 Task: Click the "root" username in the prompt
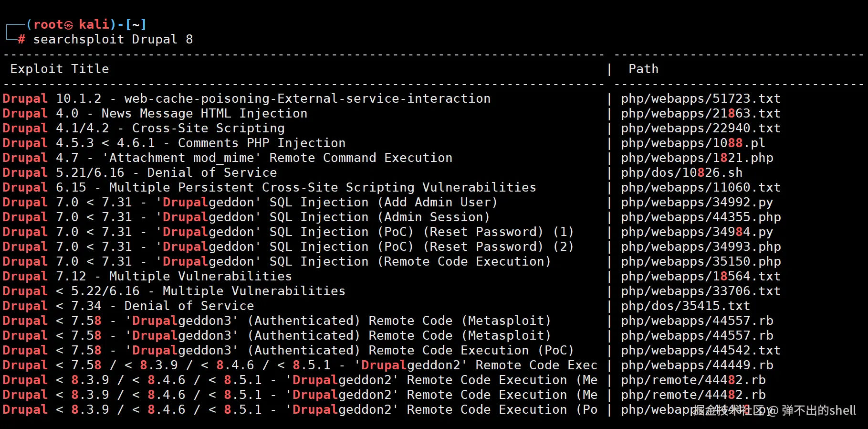tap(48, 25)
